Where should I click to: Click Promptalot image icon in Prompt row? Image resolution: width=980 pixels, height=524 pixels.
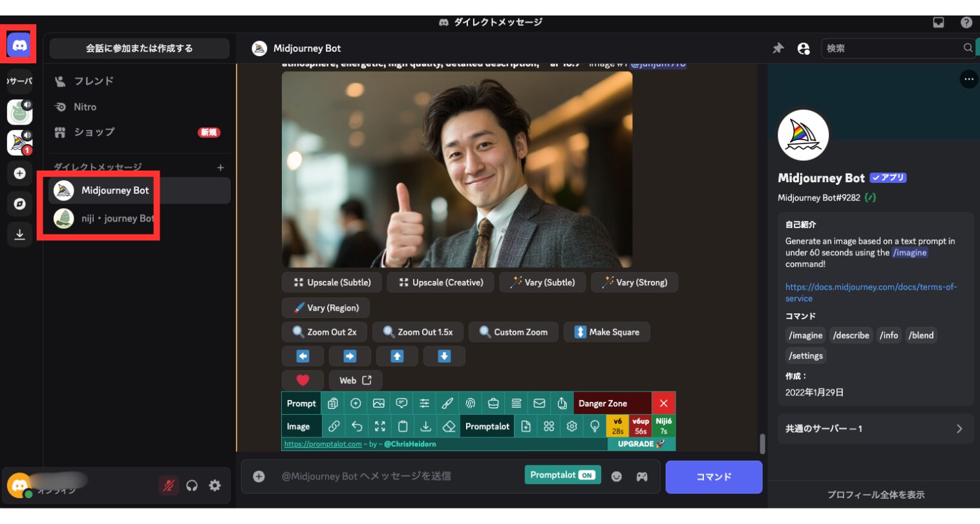(x=379, y=403)
